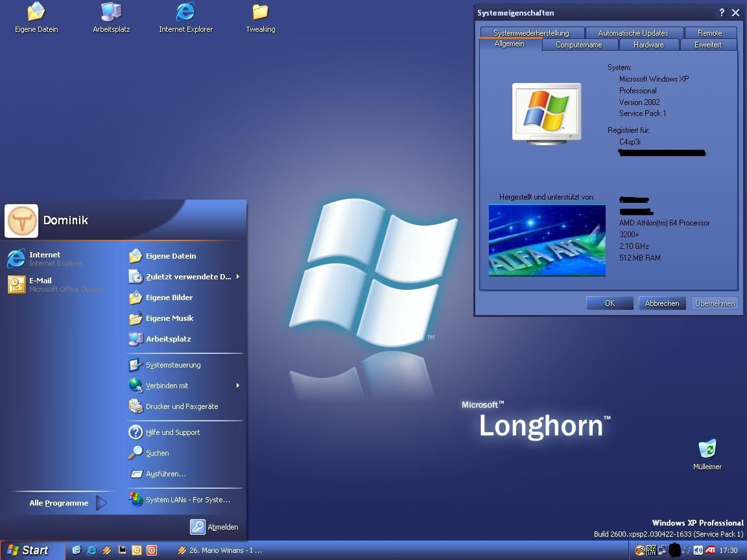Click Abbrechen in Systemeigenschaften
Viewport: 747px width, 560px height.
(661, 303)
